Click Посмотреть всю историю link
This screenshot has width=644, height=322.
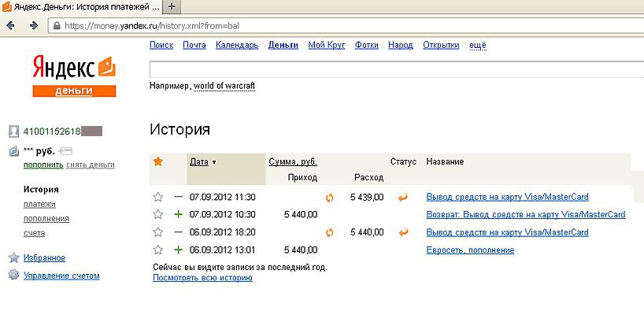pyautogui.click(x=202, y=278)
